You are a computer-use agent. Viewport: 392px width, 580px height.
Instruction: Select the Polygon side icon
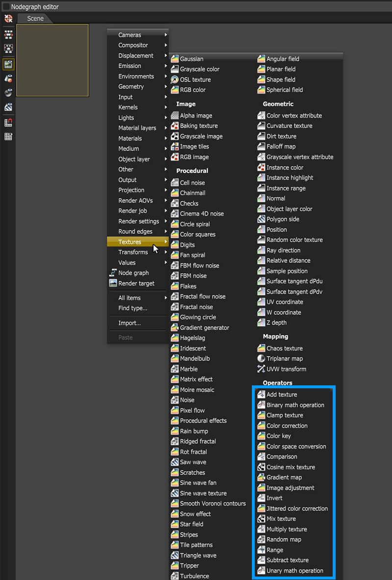tap(261, 219)
